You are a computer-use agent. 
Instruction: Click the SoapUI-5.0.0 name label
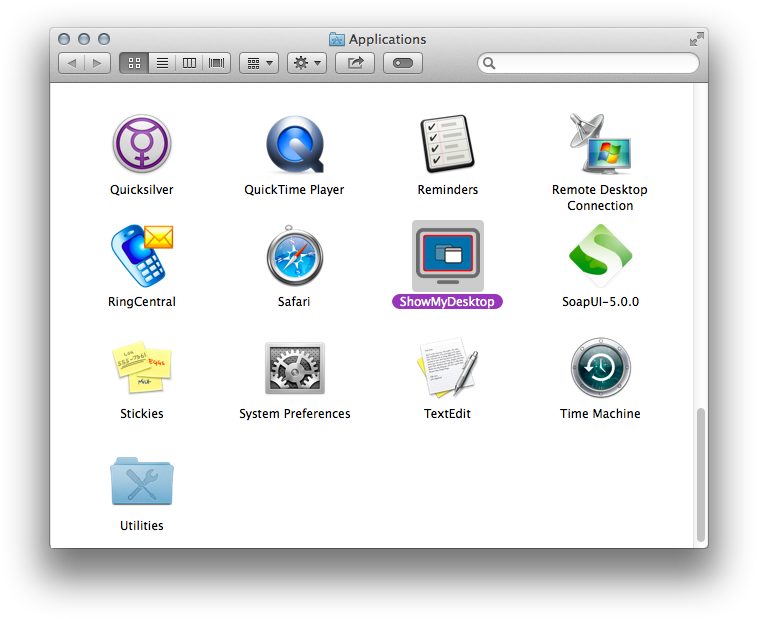[600, 302]
